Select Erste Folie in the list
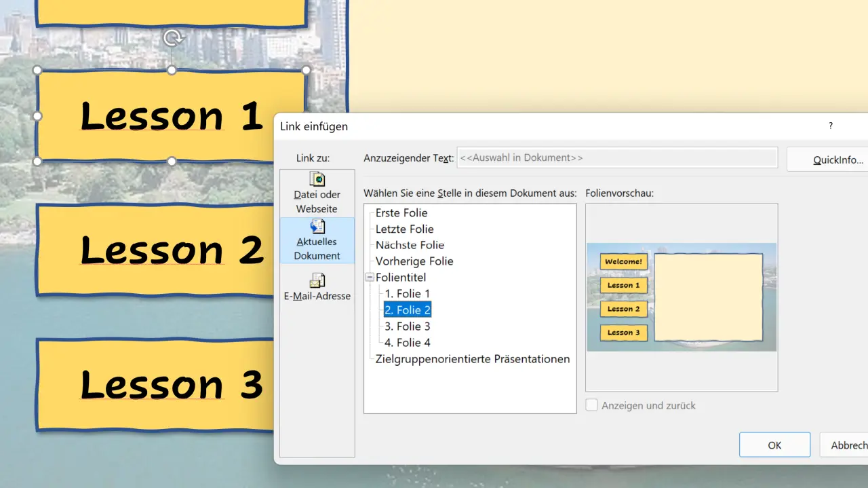Viewport: 868px width, 488px height. pyautogui.click(x=401, y=213)
